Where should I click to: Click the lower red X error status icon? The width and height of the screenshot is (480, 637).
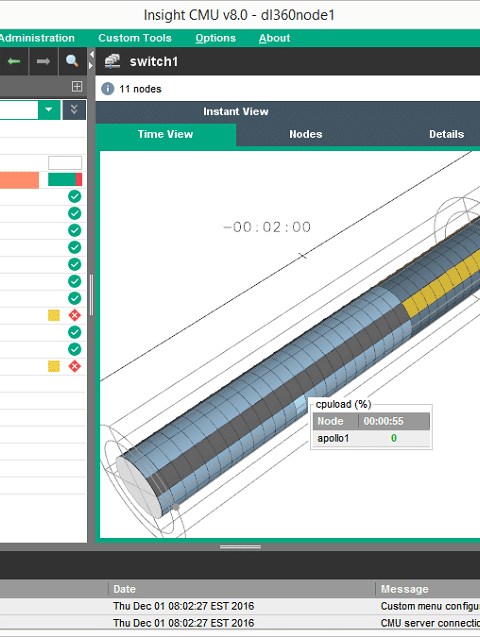tap(74, 366)
